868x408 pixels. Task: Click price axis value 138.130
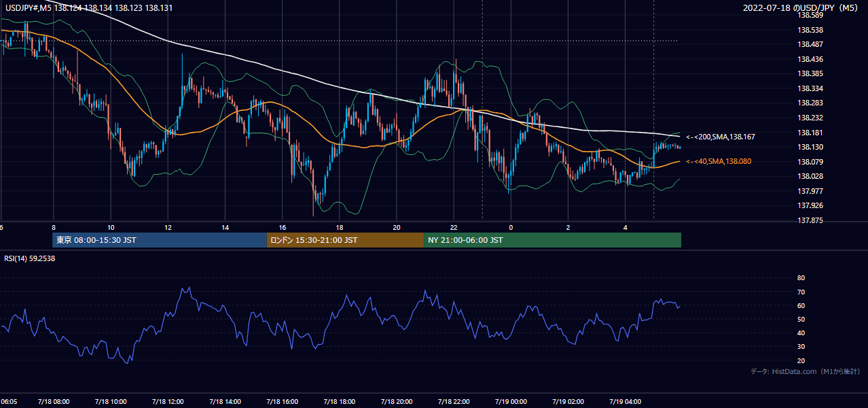point(811,147)
